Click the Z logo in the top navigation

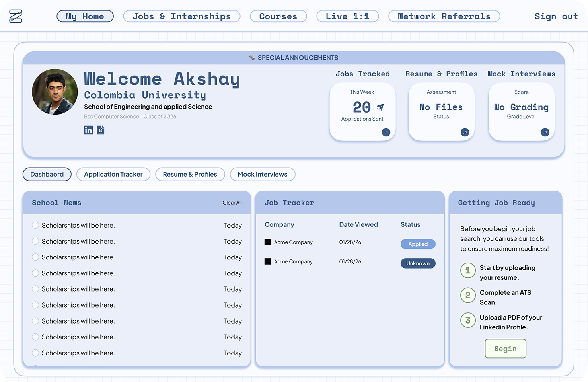pyautogui.click(x=15, y=16)
